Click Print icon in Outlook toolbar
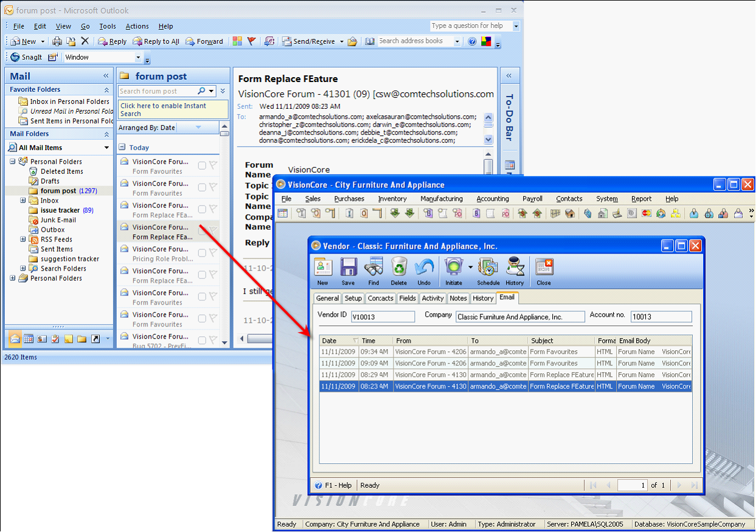 coord(57,41)
